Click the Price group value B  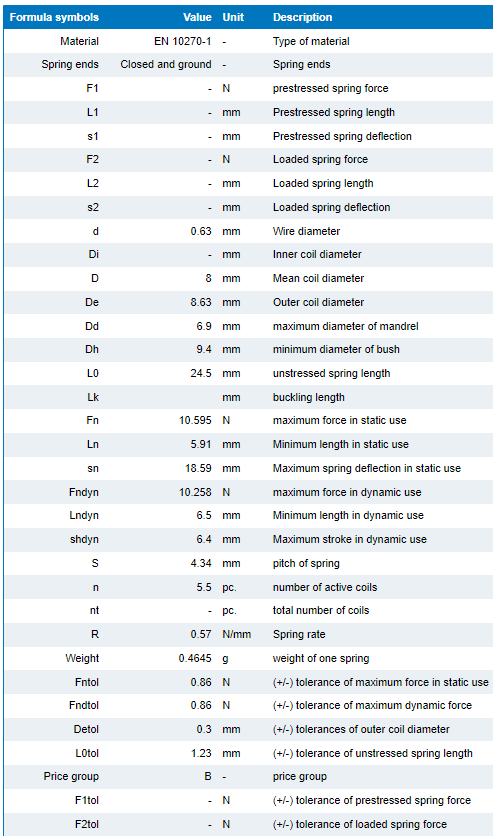tap(208, 776)
